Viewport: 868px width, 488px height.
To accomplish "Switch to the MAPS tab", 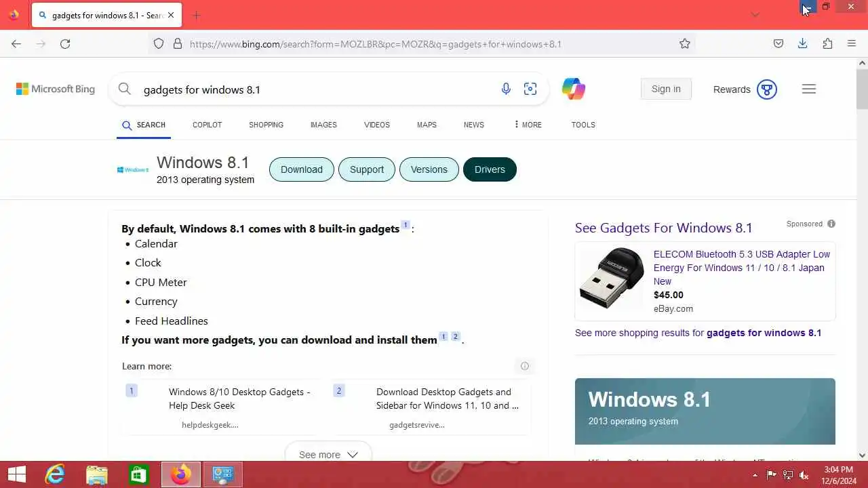I will 427,125.
